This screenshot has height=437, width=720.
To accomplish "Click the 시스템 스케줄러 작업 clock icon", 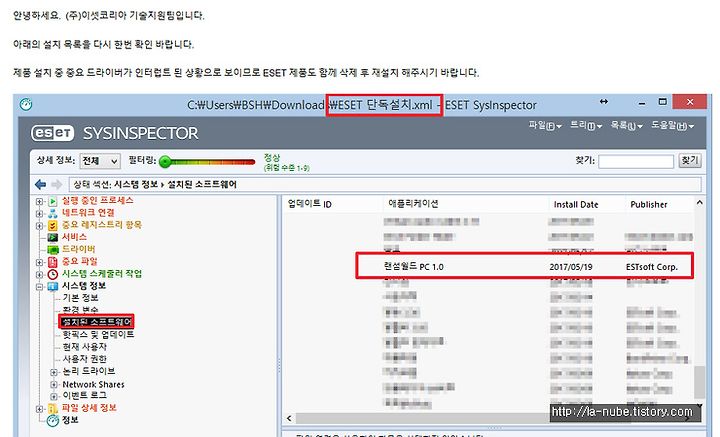I will pyautogui.click(x=53, y=274).
